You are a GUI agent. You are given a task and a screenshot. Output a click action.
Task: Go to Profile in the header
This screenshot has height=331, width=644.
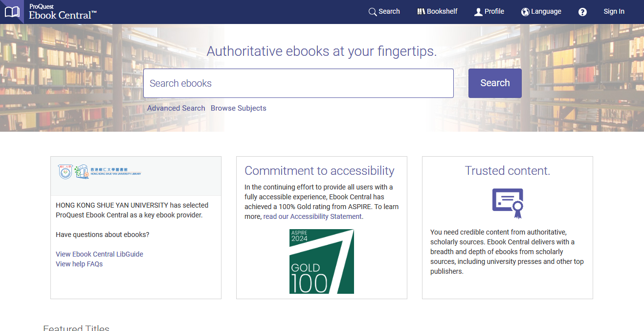coord(489,12)
